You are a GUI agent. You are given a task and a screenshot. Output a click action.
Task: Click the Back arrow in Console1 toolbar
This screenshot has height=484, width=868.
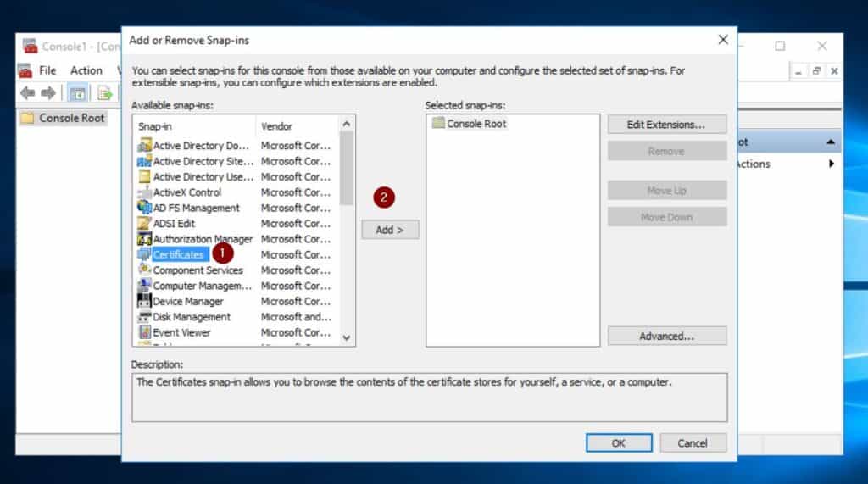click(x=28, y=93)
